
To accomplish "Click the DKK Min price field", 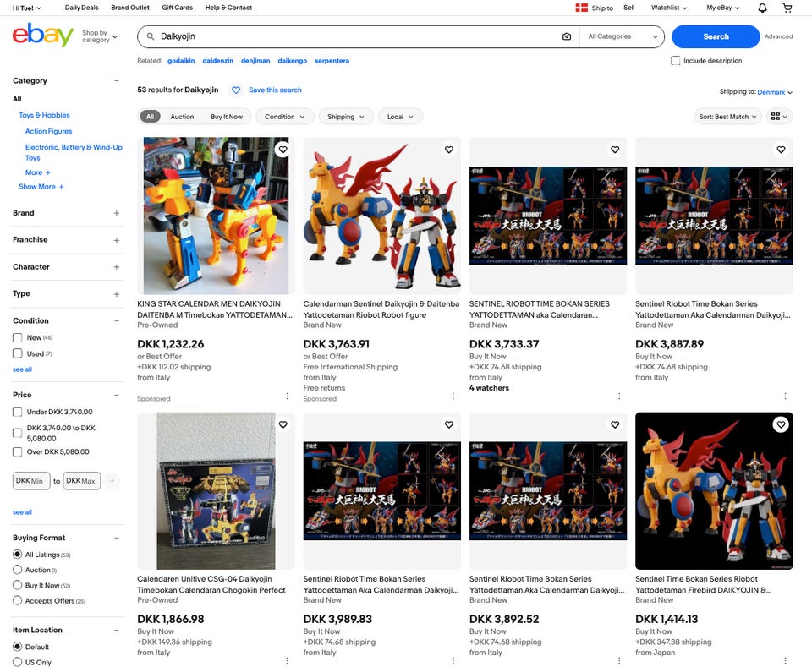I will tap(31, 481).
